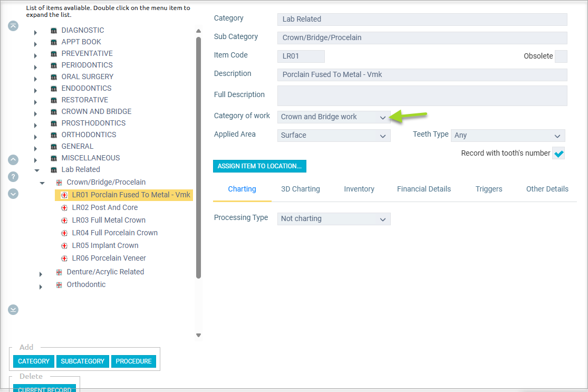588x392 pixels.
Task: Expand the DIAGNOSTIC tree node arrow
Action: 35,33
